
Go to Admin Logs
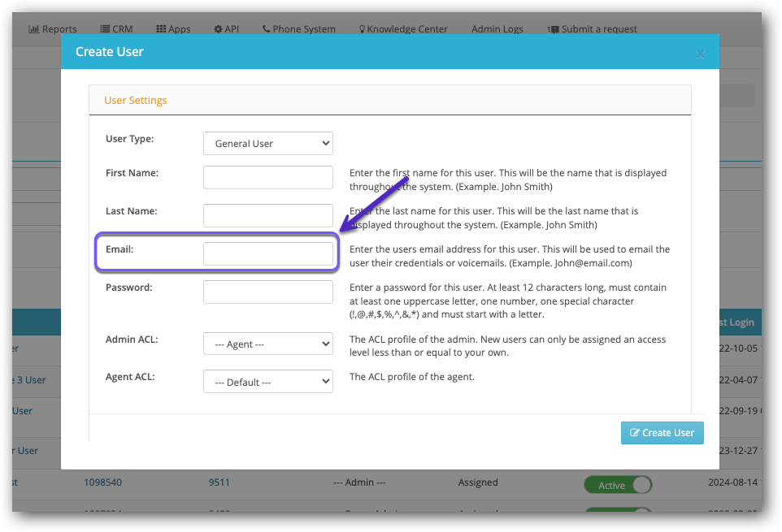coord(497,29)
